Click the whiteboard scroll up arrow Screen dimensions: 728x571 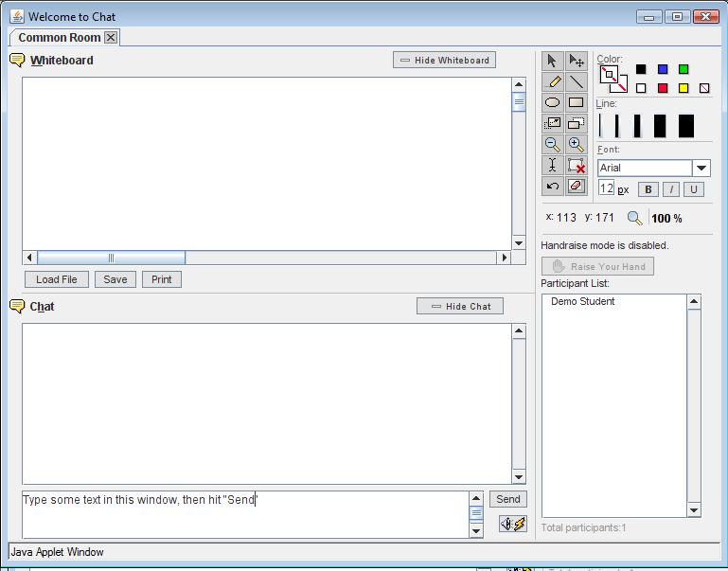[x=519, y=84]
